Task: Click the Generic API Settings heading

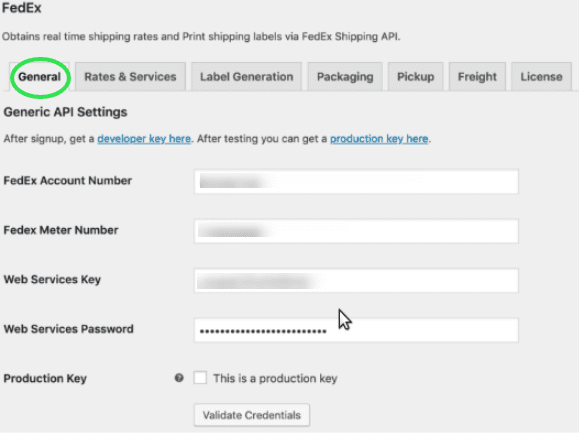Action: [65, 112]
